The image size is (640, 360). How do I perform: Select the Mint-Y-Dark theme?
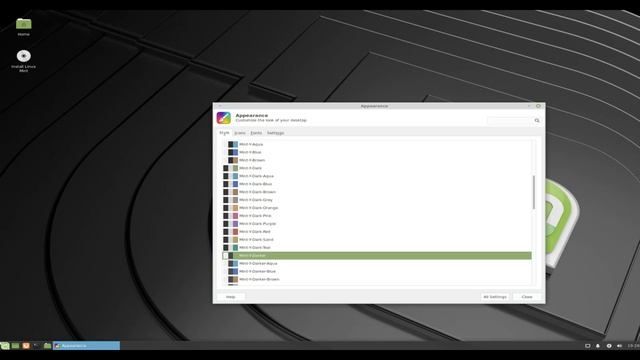pos(377,168)
